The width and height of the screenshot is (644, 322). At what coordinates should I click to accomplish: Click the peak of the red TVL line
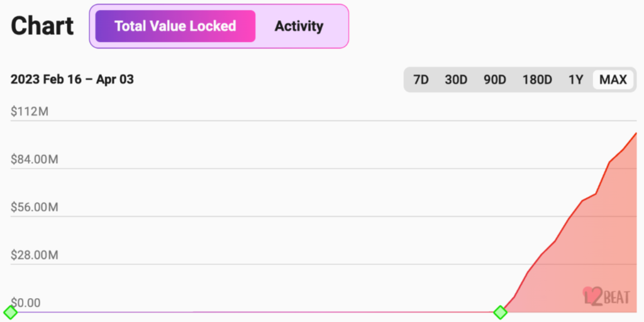coord(636,133)
